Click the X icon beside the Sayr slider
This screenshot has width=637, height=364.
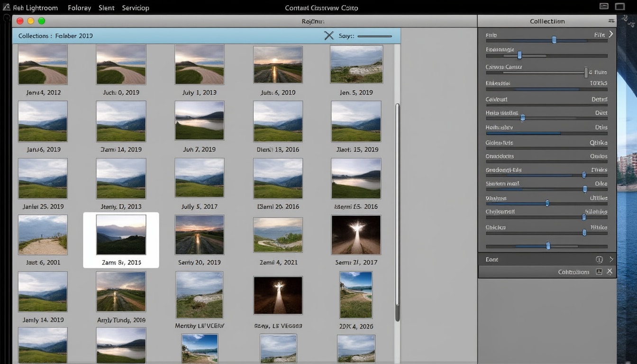click(329, 36)
